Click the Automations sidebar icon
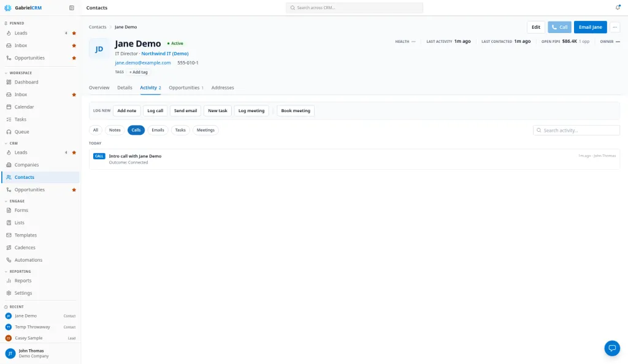This screenshot has width=628, height=364. click(x=9, y=260)
